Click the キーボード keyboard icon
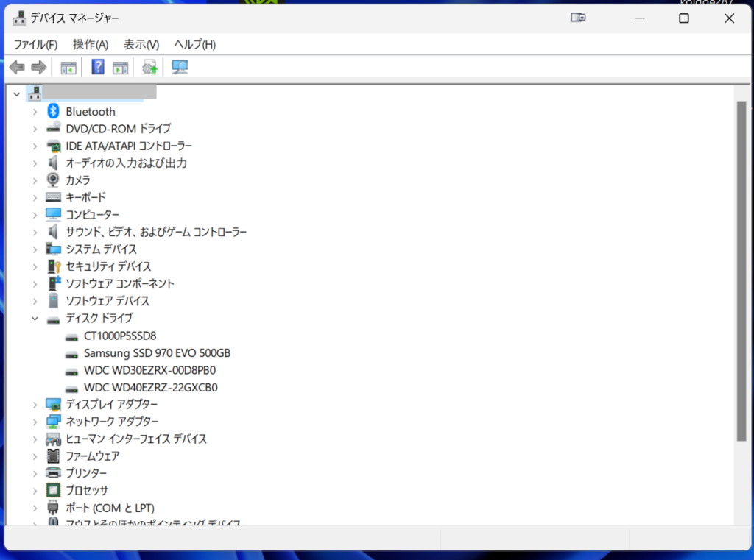Image resolution: width=754 pixels, height=560 pixels. click(x=53, y=197)
